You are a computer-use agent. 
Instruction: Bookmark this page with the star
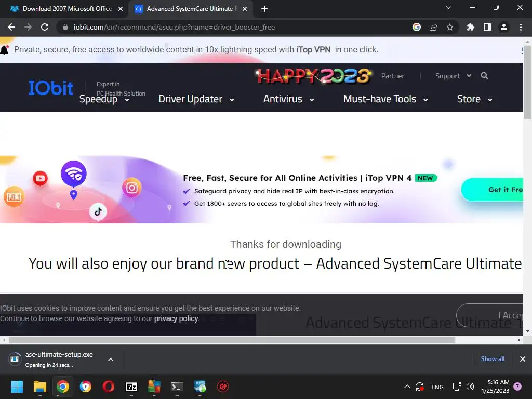[x=450, y=27]
